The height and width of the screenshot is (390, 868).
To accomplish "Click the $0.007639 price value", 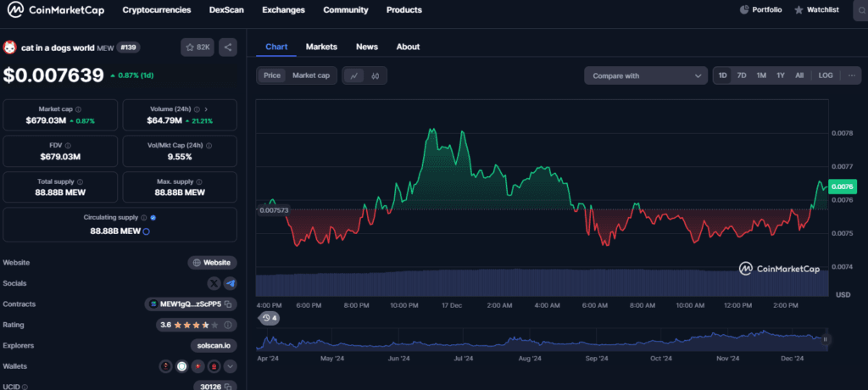I will pyautogui.click(x=53, y=75).
